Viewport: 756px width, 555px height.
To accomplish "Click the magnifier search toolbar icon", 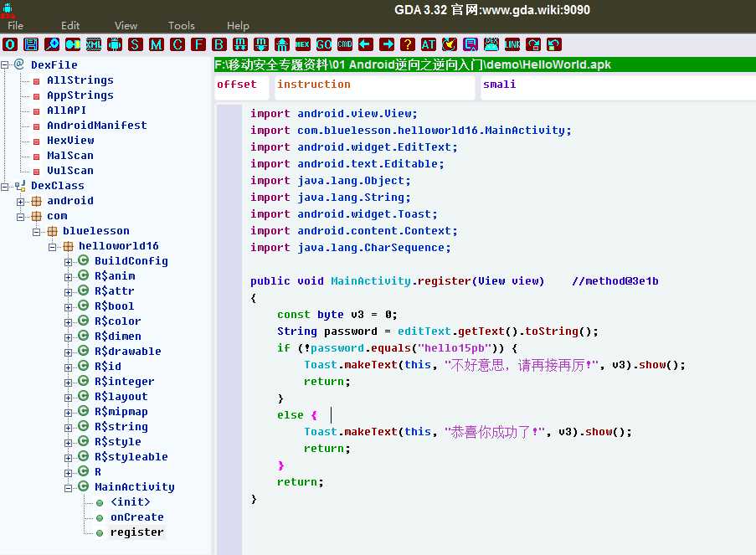I will (x=52, y=45).
